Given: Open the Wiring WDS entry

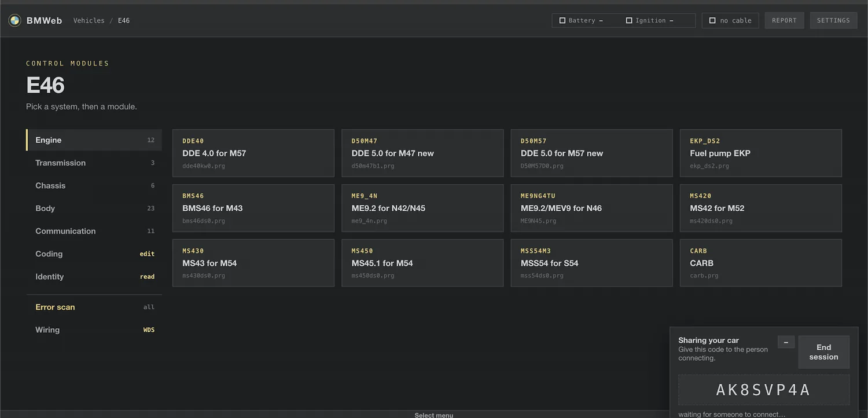Looking at the screenshot, I should pos(94,330).
